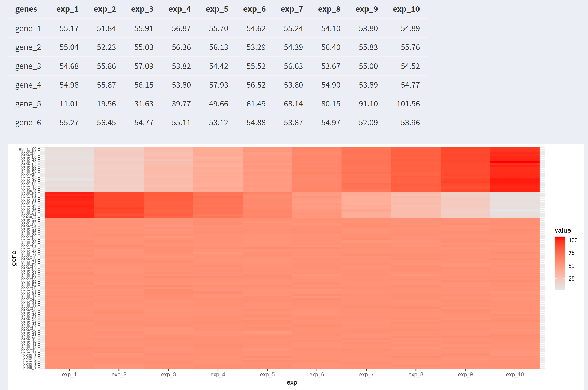Click the 57.93 cell value
The image size is (588, 390).
218,85
